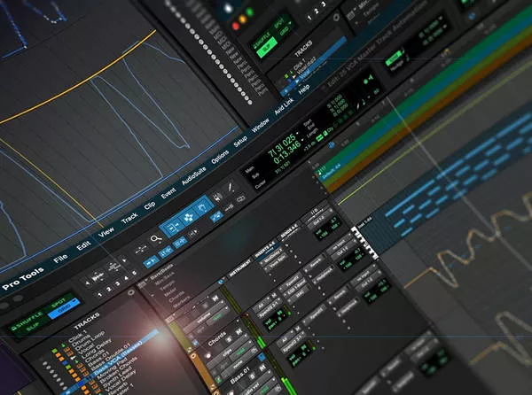The height and width of the screenshot is (395, 532).
Task: Select the Scrubber speaker tool
Action: (x=218, y=197)
